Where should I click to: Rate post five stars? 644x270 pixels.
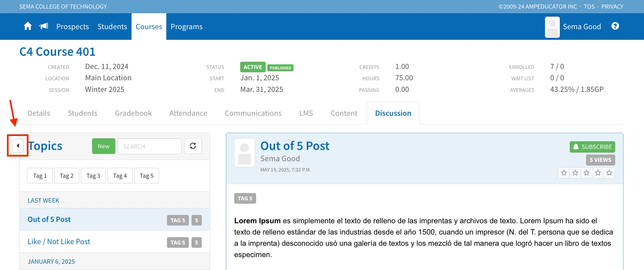point(609,173)
